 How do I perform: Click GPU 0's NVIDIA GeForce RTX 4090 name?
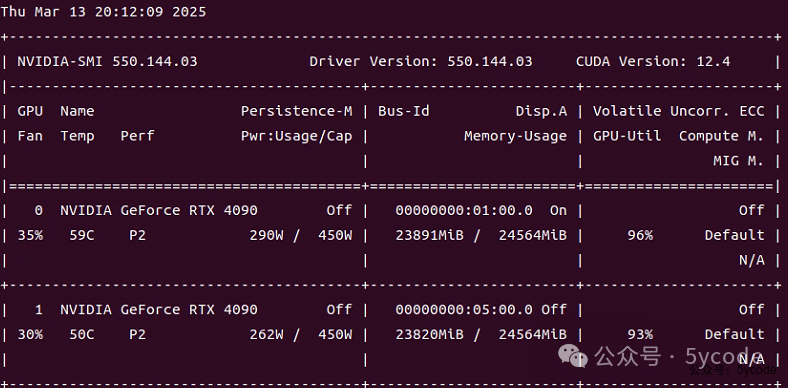pyautogui.click(x=159, y=211)
